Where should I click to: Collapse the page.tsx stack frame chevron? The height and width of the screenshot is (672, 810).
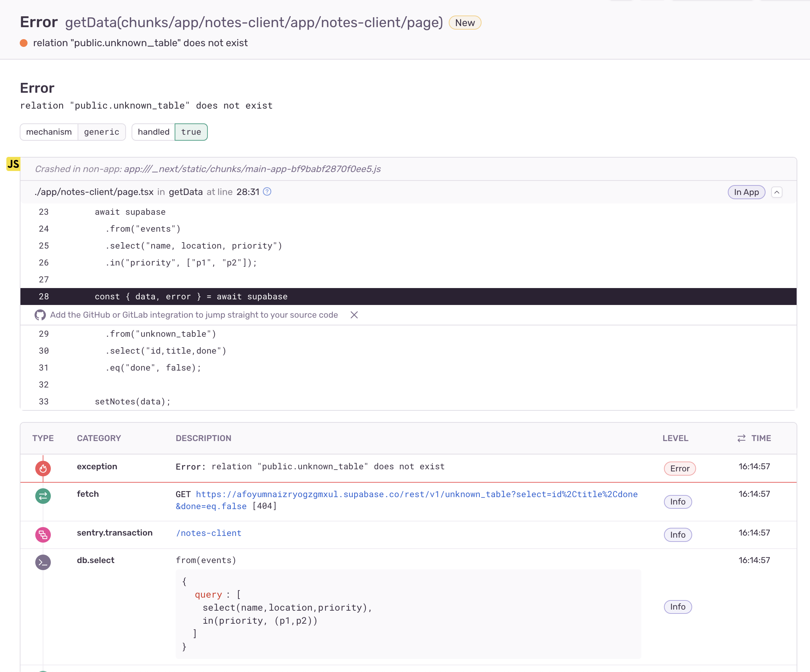[x=776, y=192]
